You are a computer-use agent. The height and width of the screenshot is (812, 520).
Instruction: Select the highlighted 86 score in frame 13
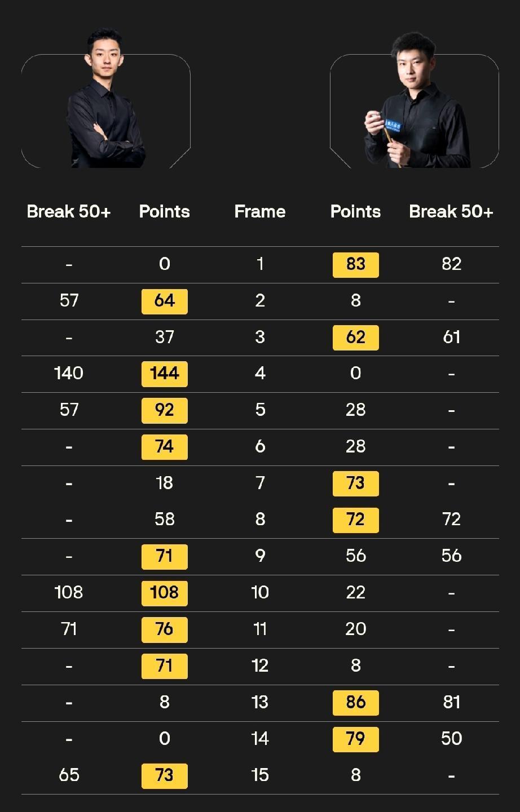[355, 703]
